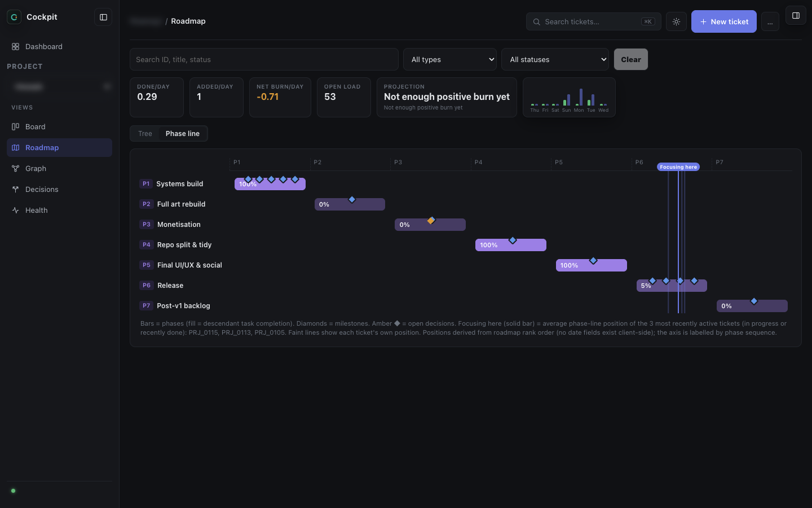
Task: Open the Health view icon
Action: tap(15, 210)
